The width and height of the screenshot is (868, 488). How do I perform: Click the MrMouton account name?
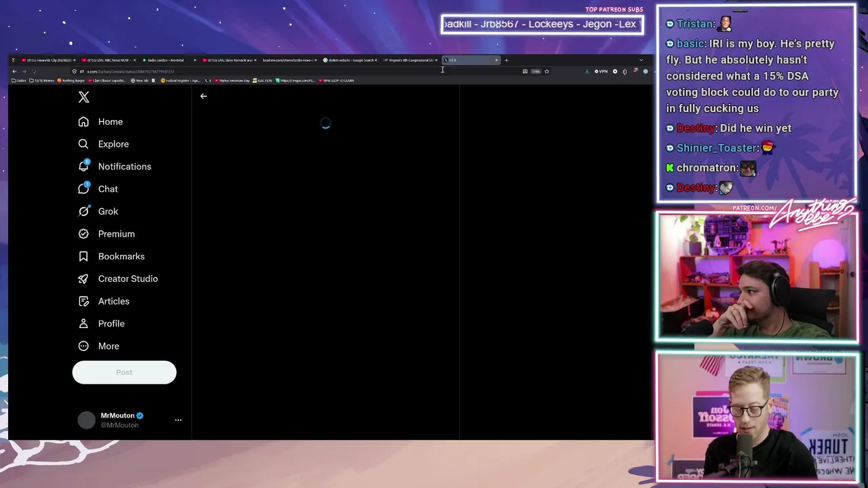tap(117, 415)
